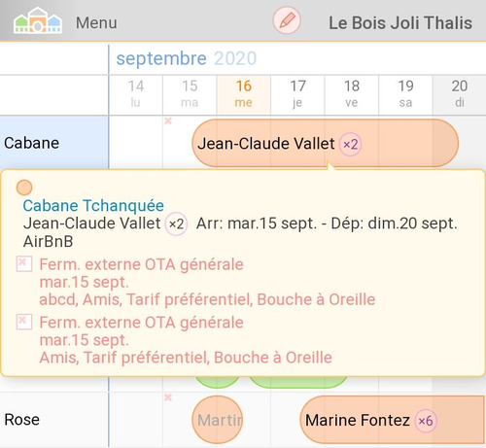Click the colorful houses logo icon

pos(38,20)
